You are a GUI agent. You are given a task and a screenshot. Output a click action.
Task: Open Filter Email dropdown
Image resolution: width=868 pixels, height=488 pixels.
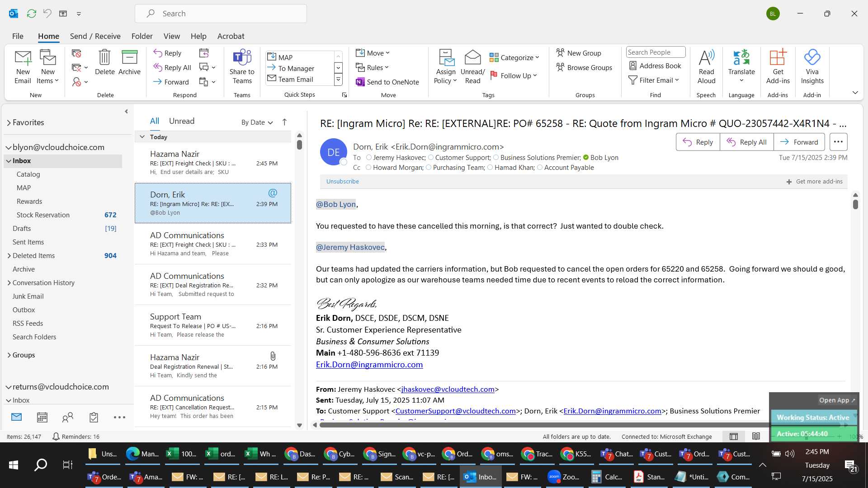654,80
